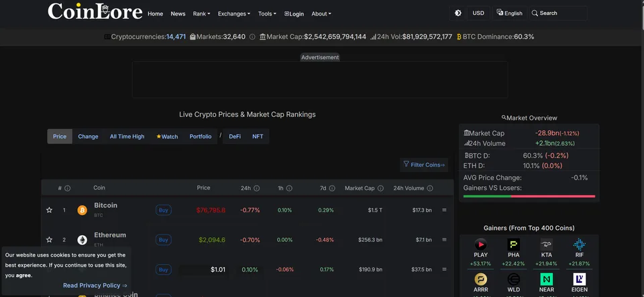Click the Market Overview heading
Screen dimensions: 644x297
(x=529, y=118)
